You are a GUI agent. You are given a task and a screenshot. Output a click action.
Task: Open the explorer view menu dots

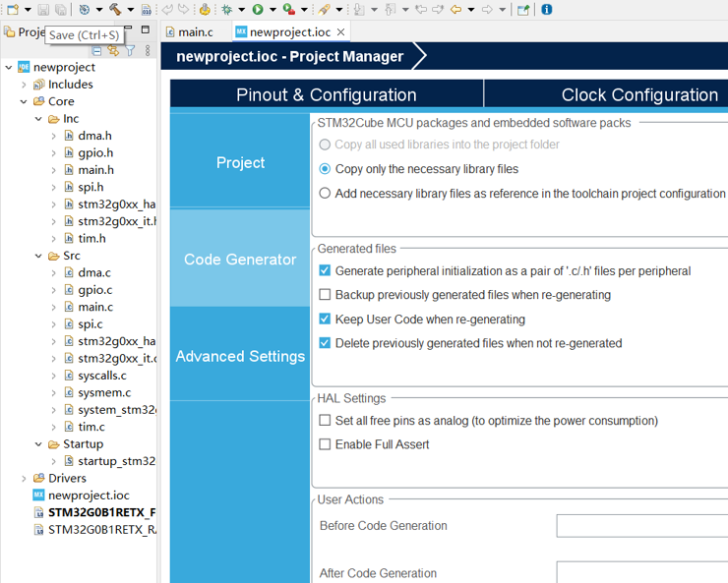(x=148, y=50)
